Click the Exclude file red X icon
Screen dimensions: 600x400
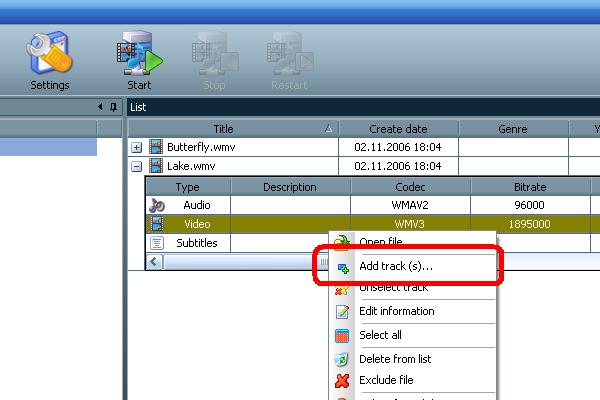pyautogui.click(x=341, y=380)
